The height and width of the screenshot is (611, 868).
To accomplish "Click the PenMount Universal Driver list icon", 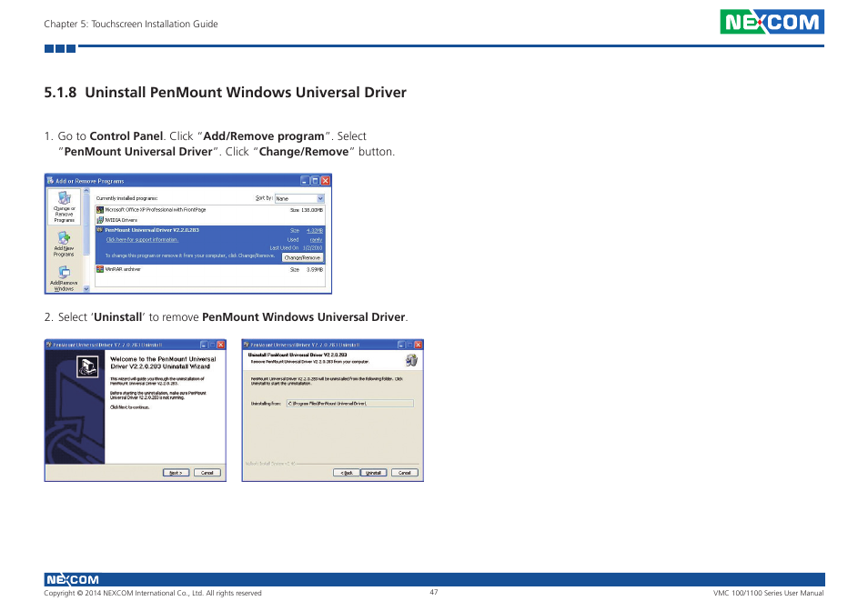I will pyautogui.click(x=100, y=229).
